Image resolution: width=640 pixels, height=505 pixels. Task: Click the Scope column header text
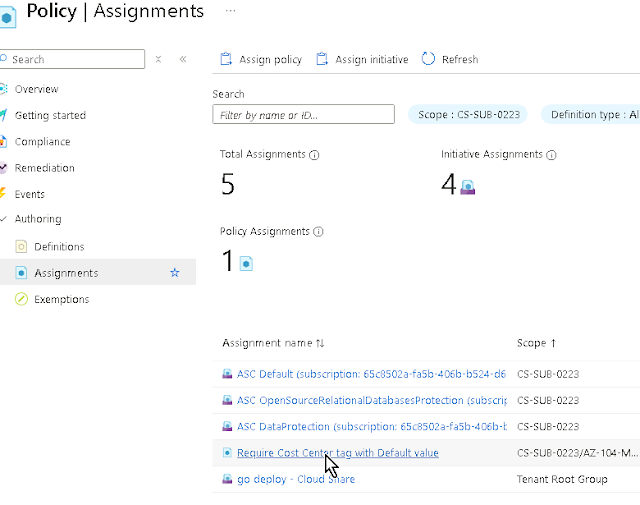(x=531, y=343)
